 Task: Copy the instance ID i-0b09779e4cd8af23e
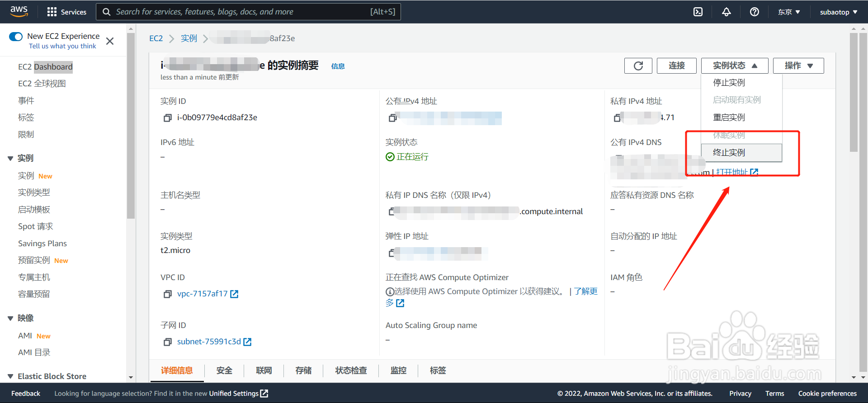pyautogui.click(x=167, y=117)
